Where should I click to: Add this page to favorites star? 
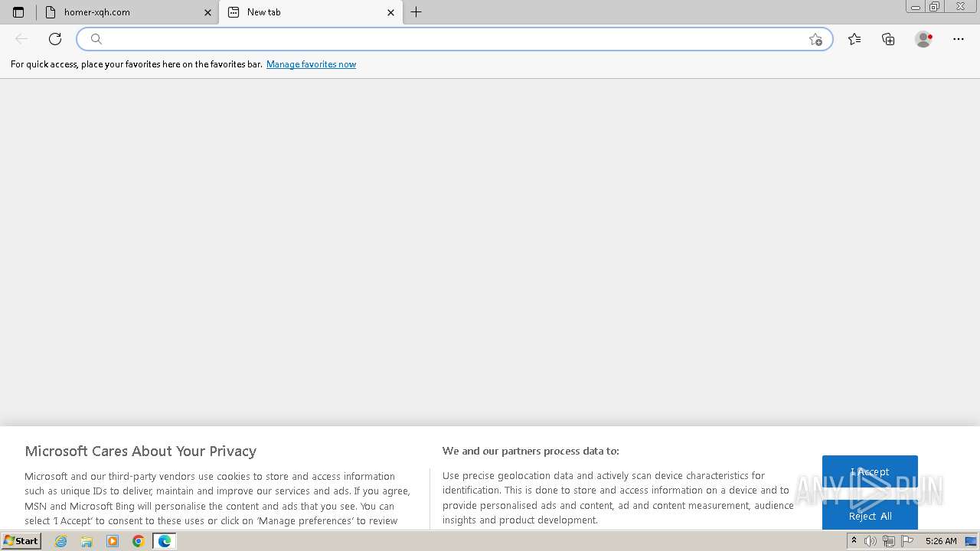point(815,39)
